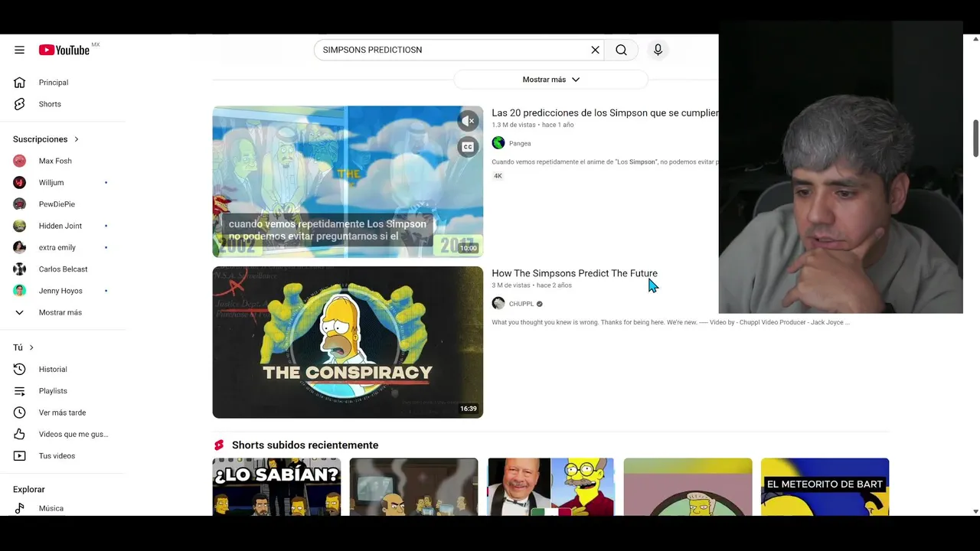
Task: Click the YouTube logo
Action: [64, 50]
